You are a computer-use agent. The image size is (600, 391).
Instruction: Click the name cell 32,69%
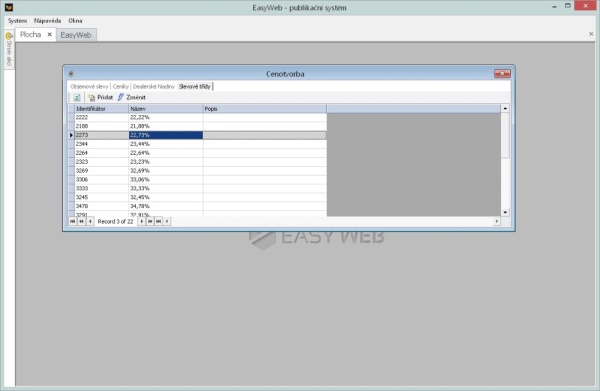166,171
